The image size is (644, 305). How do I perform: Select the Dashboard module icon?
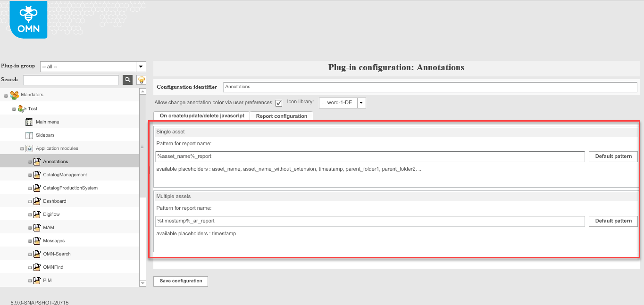click(x=37, y=201)
